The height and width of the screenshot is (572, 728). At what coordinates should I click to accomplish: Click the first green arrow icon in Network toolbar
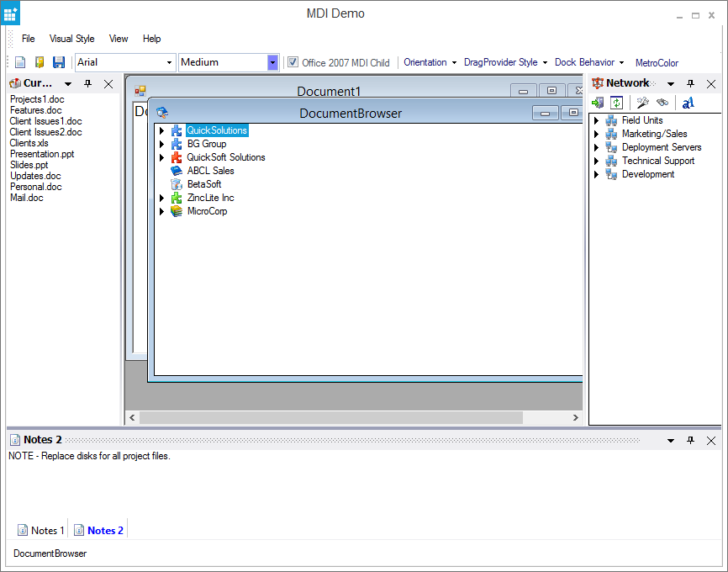click(598, 103)
